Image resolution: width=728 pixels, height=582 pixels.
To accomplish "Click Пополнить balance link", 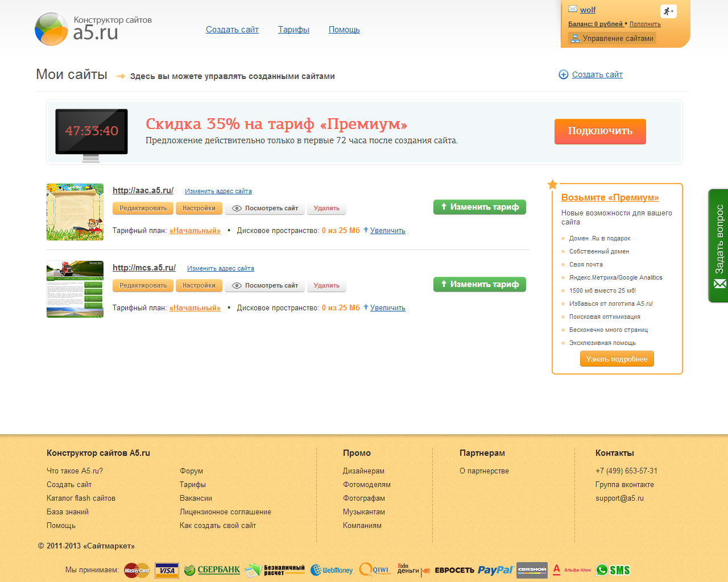I will [645, 24].
